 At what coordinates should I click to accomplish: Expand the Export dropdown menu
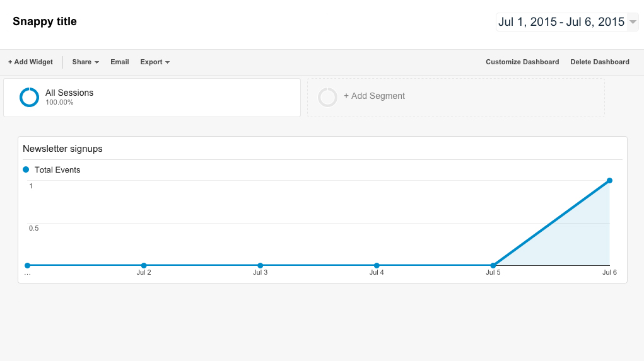(155, 62)
